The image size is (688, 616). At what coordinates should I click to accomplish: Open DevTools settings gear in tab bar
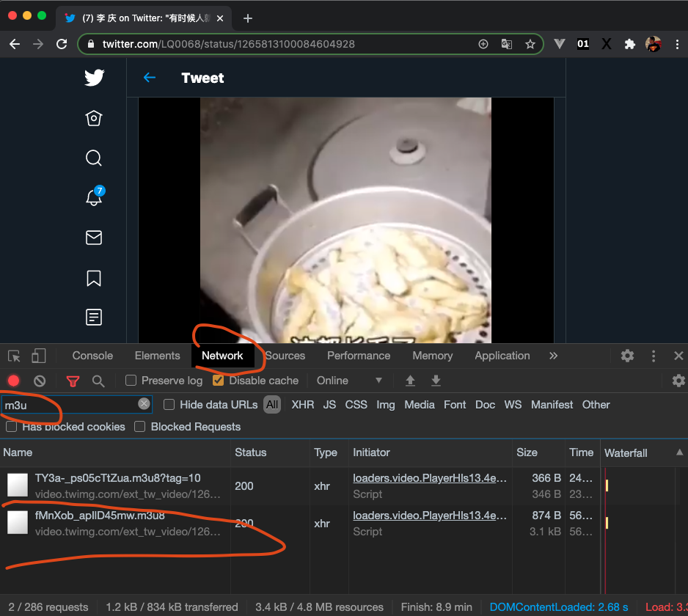pyautogui.click(x=627, y=356)
